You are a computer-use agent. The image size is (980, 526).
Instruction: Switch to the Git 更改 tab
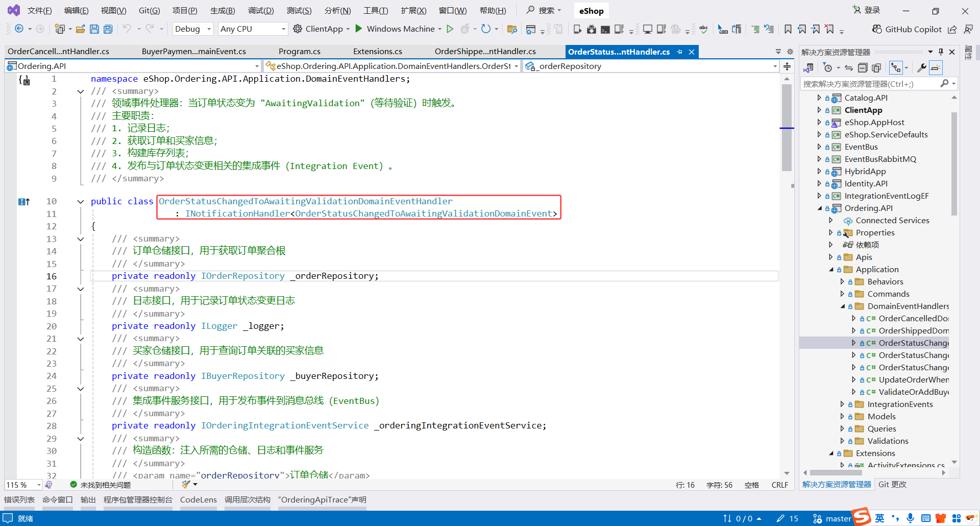click(x=892, y=485)
